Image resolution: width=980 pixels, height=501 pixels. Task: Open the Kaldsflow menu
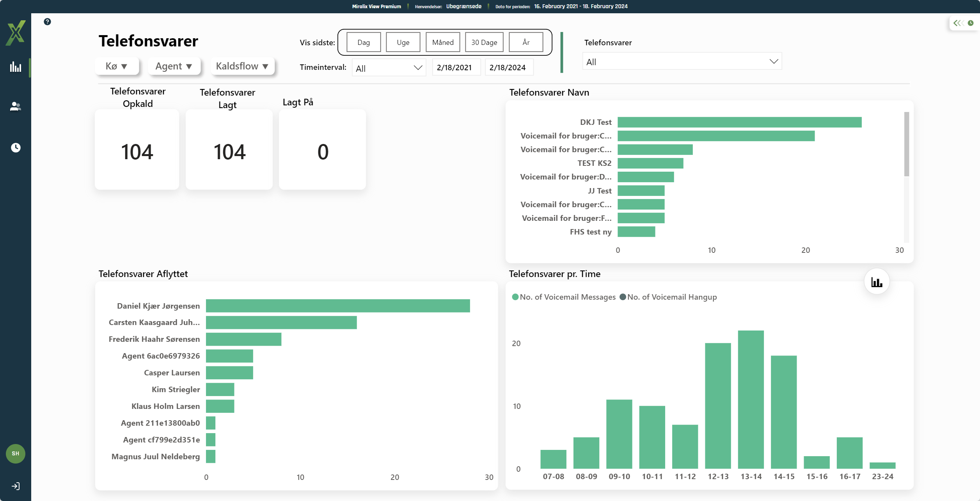242,66
